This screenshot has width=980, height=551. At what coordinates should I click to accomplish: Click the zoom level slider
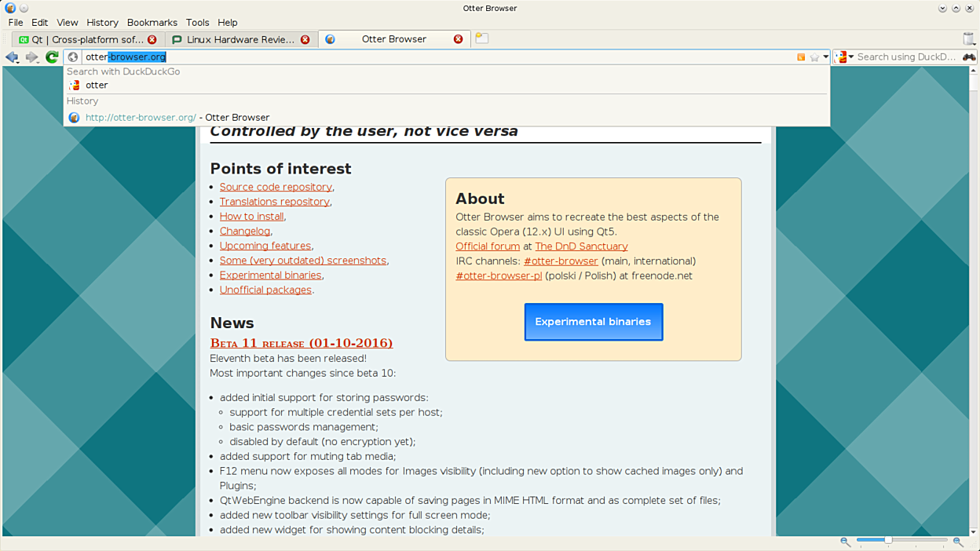pos(901,540)
